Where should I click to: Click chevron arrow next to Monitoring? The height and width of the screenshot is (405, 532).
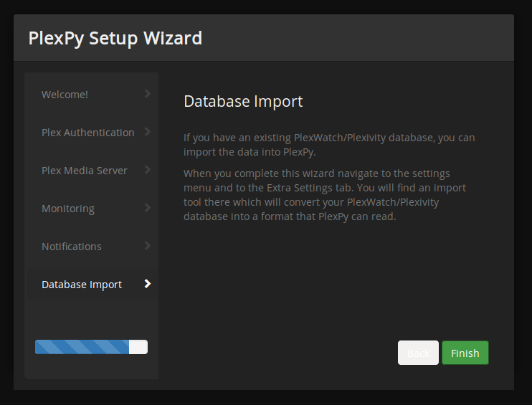click(x=147, y=208)
